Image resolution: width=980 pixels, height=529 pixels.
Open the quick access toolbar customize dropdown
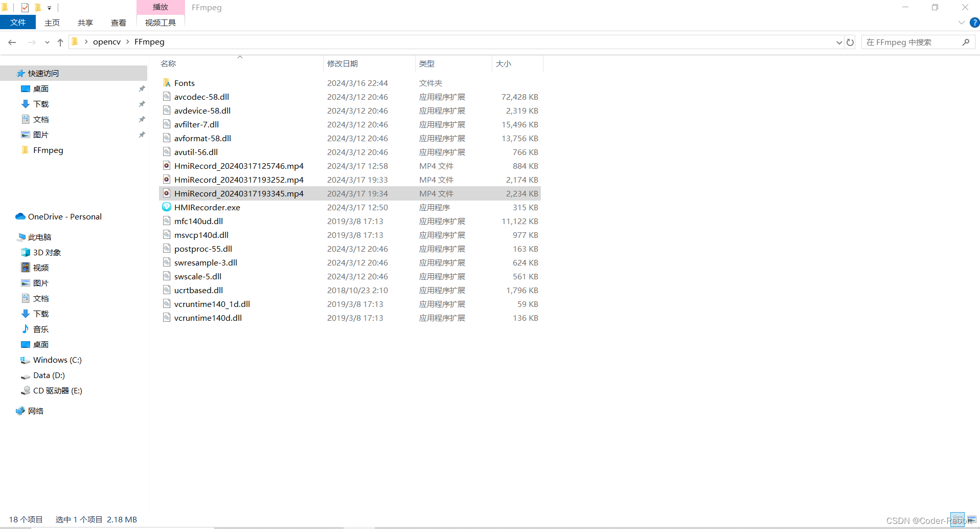click(50, 8)
